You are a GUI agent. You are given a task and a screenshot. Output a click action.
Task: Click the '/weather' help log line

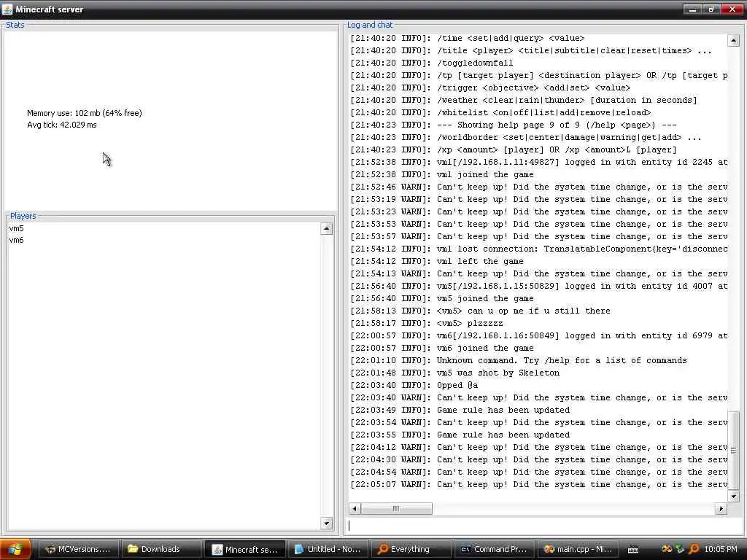524,100
